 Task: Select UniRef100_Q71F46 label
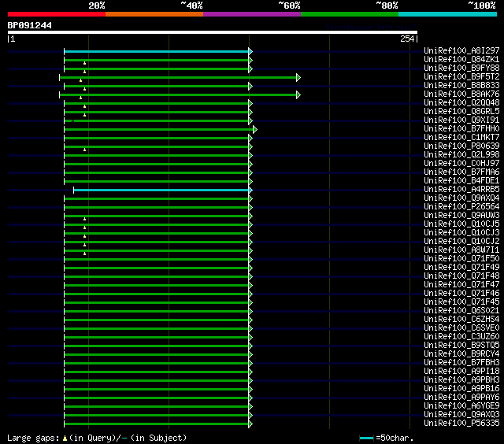pyautogui.click(x=461, y=294)
